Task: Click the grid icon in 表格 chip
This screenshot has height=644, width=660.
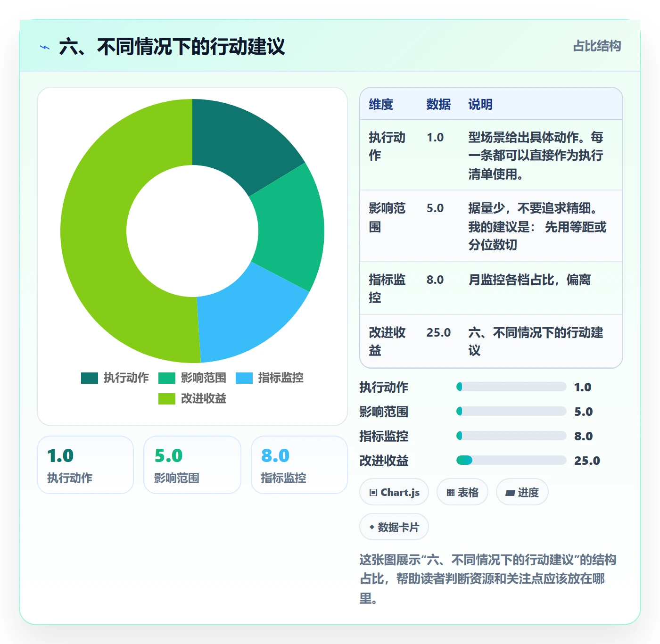Action: pos(451,493)
